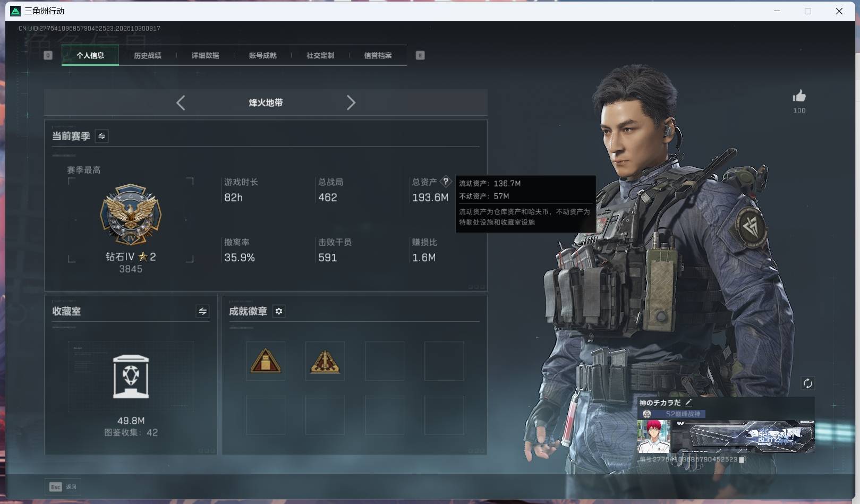Select the first gold triangle achievement badge

[x=265, y=361]
